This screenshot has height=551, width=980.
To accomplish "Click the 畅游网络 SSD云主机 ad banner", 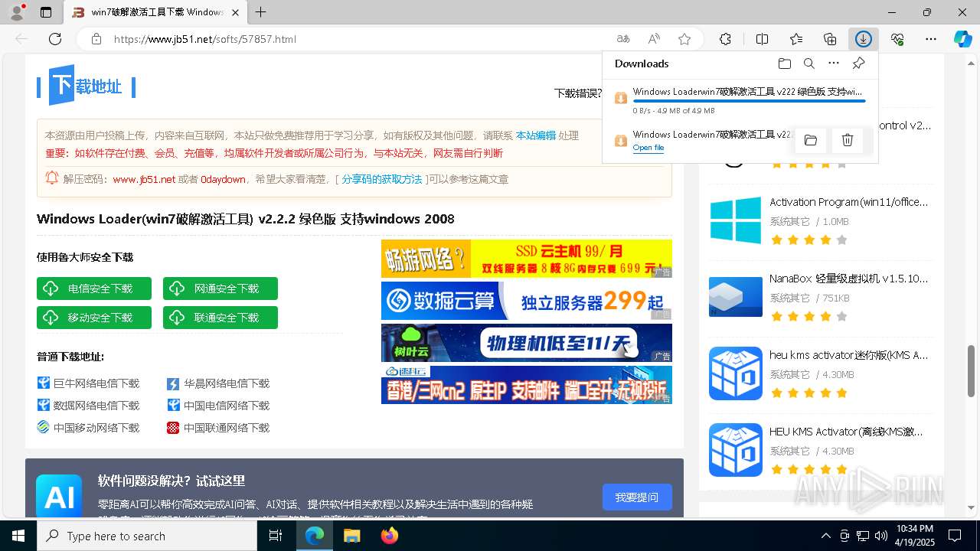I will 527,259.
